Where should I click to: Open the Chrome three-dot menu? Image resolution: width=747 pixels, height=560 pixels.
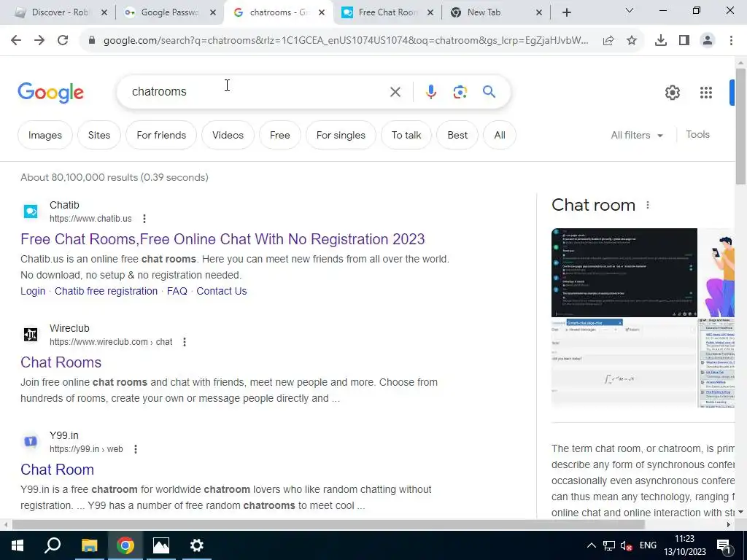(731, 41)
